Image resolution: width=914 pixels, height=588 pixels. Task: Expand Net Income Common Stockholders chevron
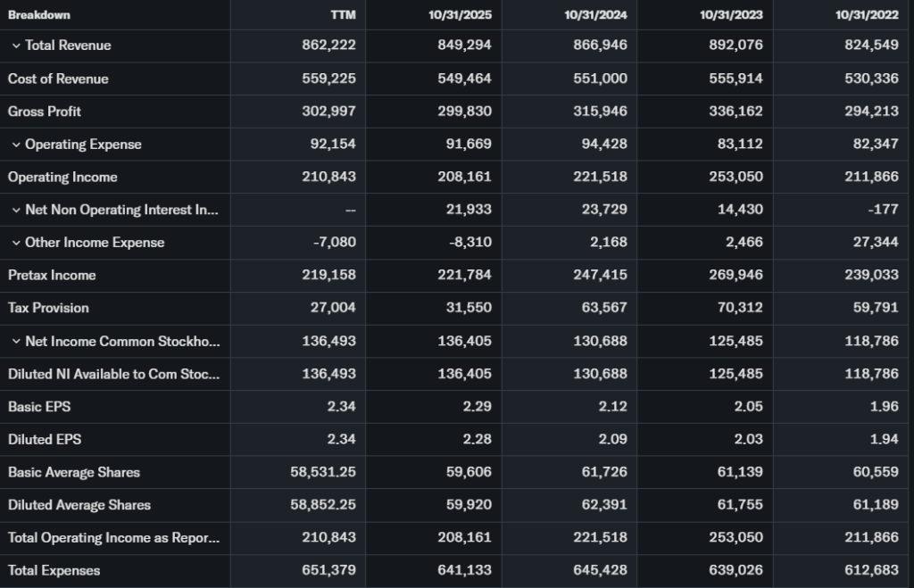(16, 342)
